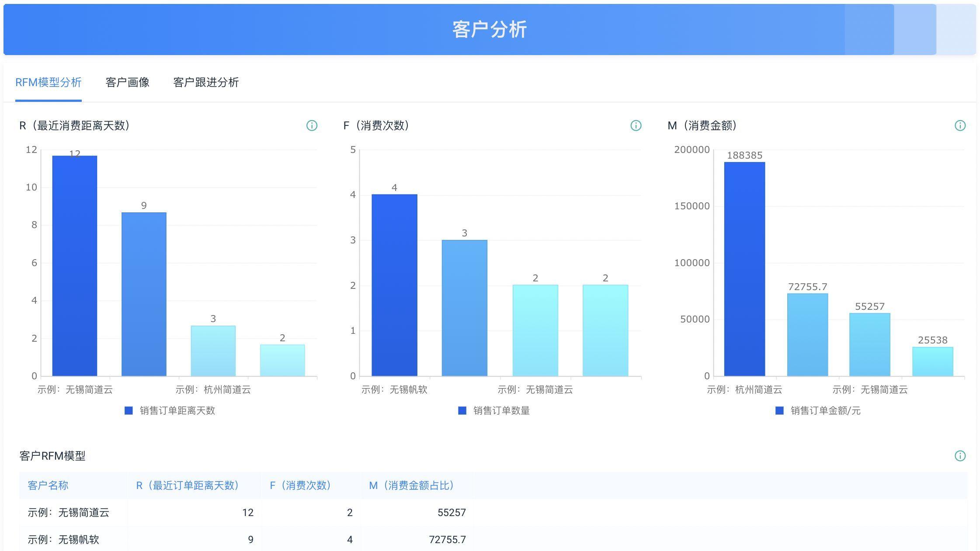The height and width of the screenshot is (551, 980).
Task: Click the info icon next to 客户RFM模型
Action: 960,456
